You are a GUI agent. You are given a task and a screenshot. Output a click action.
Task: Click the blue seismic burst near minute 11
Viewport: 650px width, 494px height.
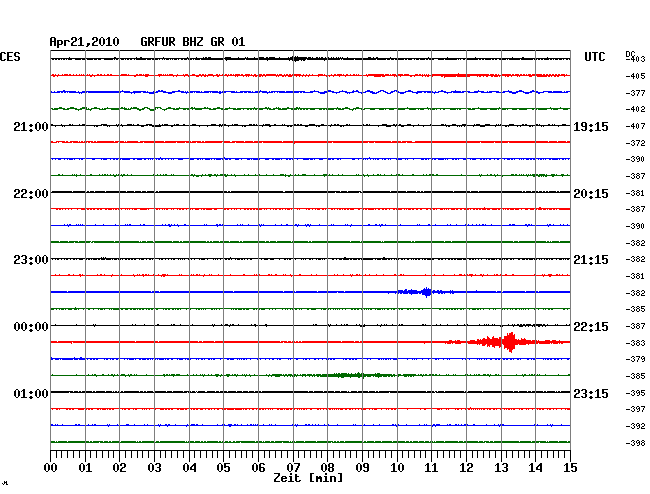(x=426, y=292)
